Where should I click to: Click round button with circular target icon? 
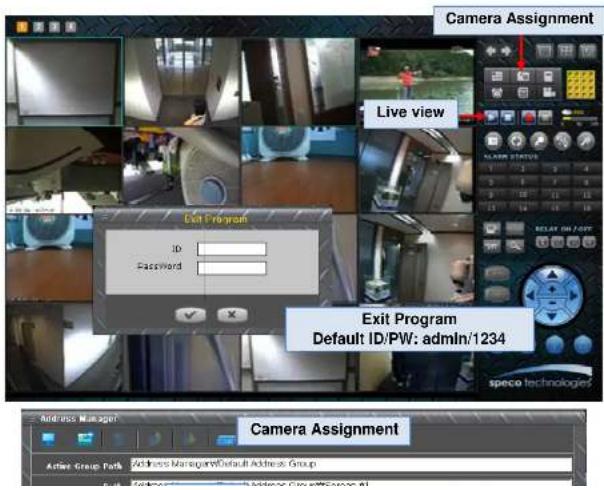(517, 141)
